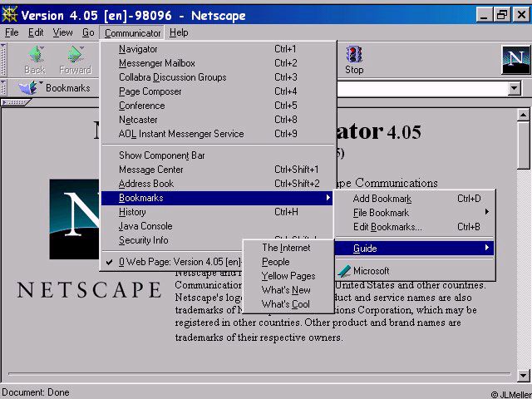The width and height of the screenshot is (532, 399).
Task: Toggle Show Component Bar option
Action: (161, 155)
